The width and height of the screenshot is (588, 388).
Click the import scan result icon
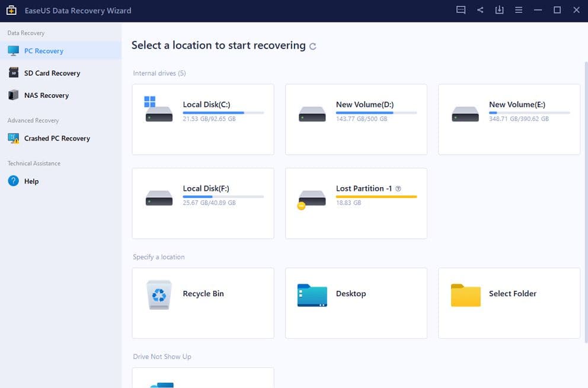(x=499, y=10)
